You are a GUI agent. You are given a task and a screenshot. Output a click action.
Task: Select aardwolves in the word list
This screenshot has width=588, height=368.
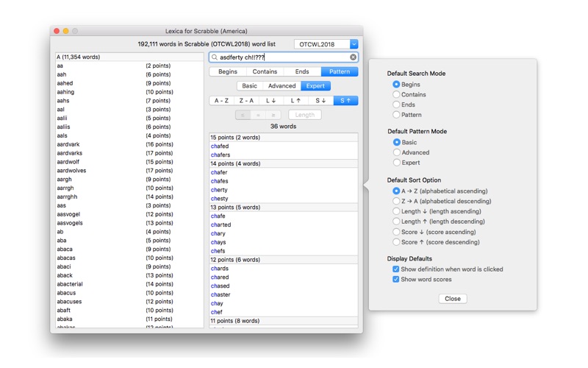coord(71,171)
